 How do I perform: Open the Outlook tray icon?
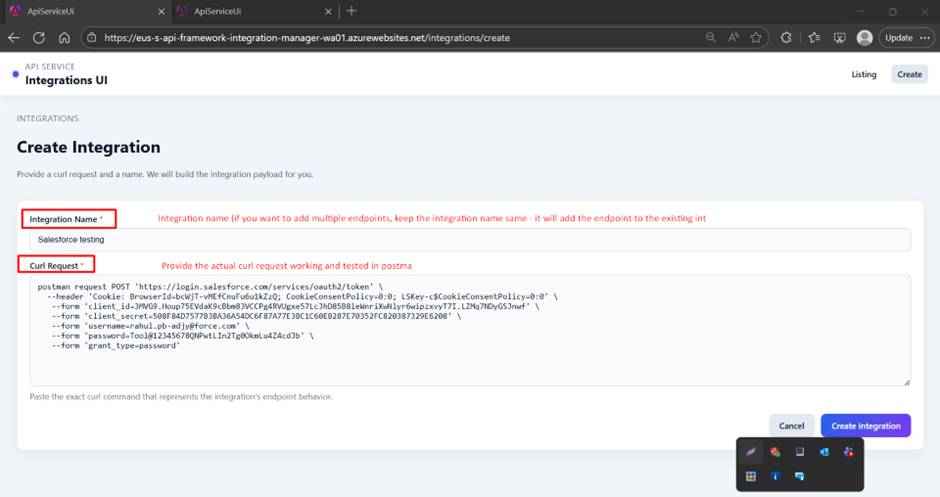click(x=824, y=452)
